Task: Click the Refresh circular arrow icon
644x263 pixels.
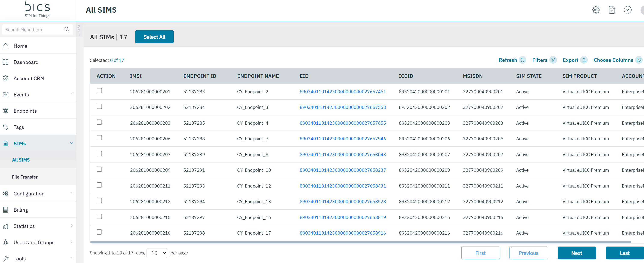Action: (523, 60)
